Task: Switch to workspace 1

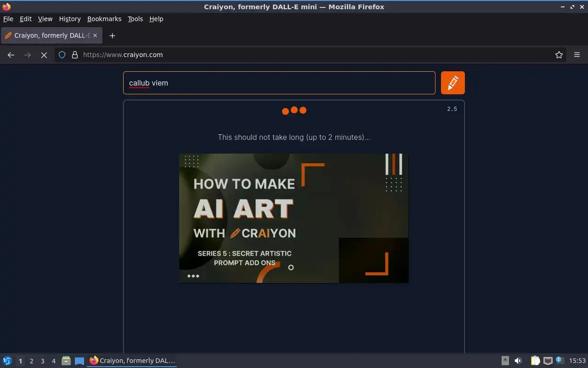Action: 20,361
